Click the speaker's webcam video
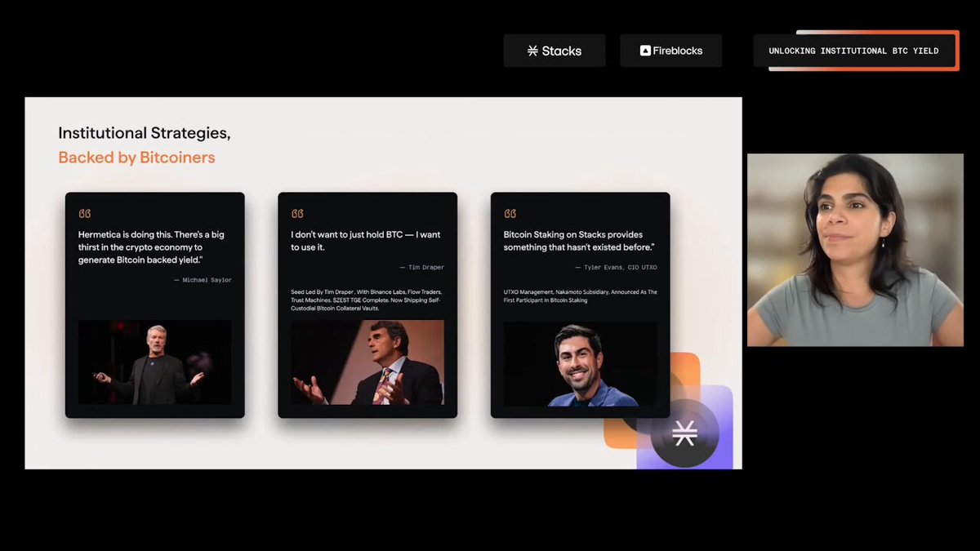Image resolution: width=980 pixels, height=551 pixels. click(855, 250)
